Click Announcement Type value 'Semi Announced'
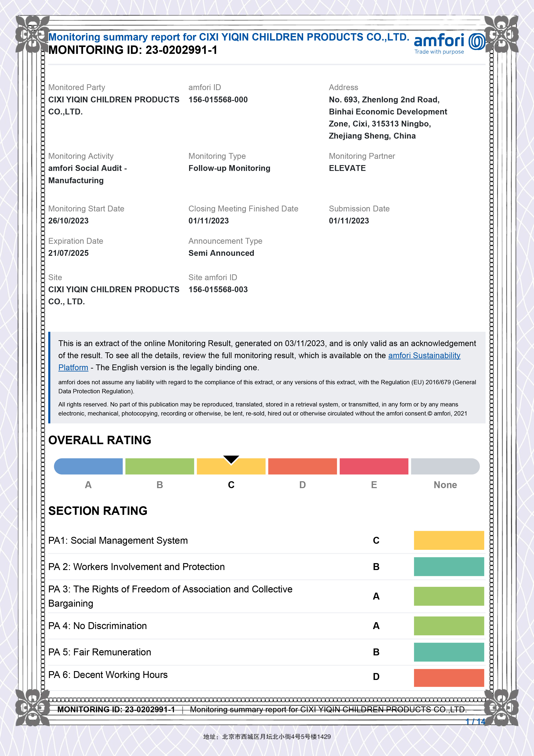 click(221, 253)
